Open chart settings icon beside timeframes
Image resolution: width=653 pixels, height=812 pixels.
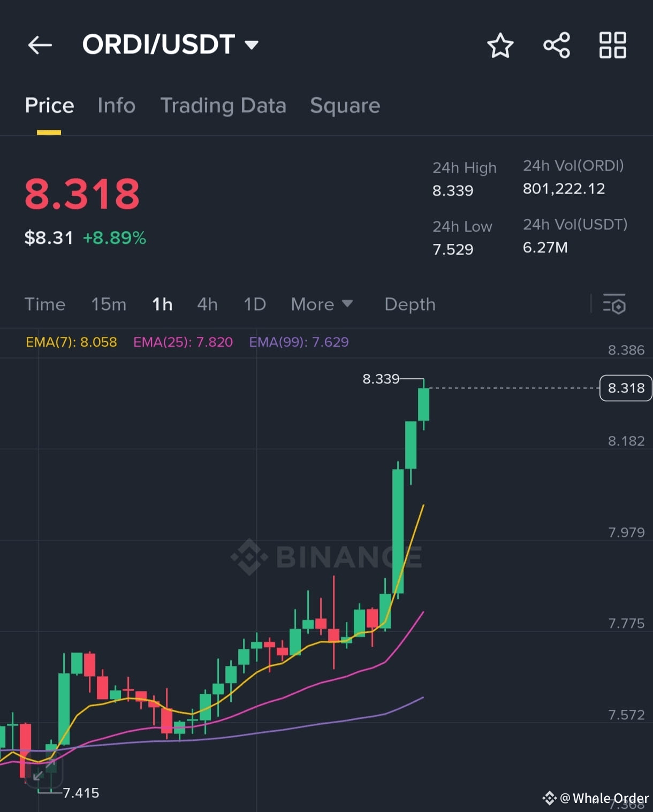coord(615,304)
